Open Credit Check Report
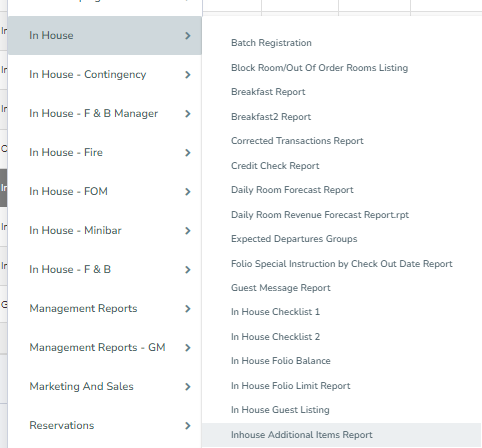 [275, 166]
